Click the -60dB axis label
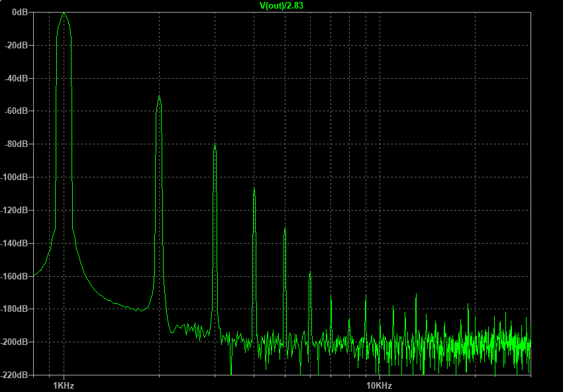Viewport: 563px width, 392px height. coord(16,111)
